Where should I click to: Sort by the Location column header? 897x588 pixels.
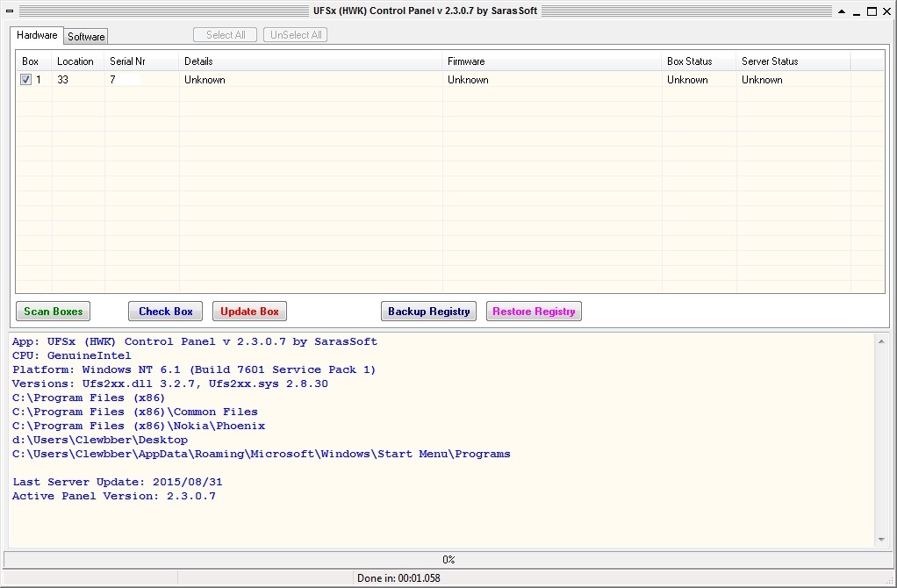[78, 61]
